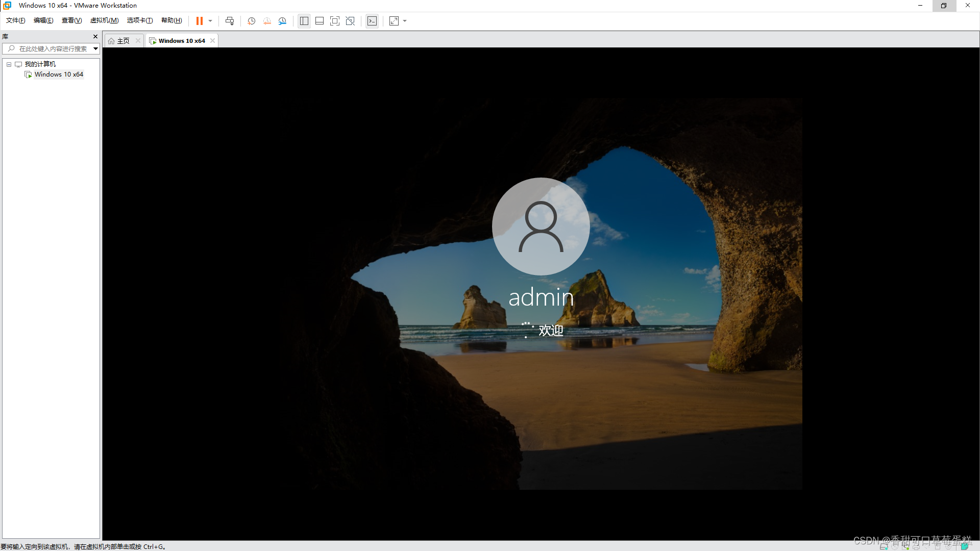This screenshot has height=551, width=980.
Task: Open the snapshot manager
Action: (282, 21)
